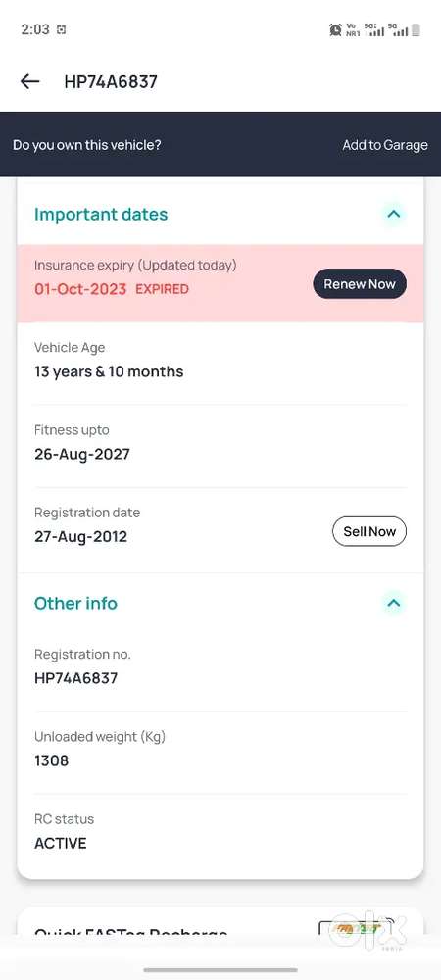Image resolution: width=441 pixels, height=980 pixels.
Task: Tap the Sell Now button
Action: click(369, 531)
